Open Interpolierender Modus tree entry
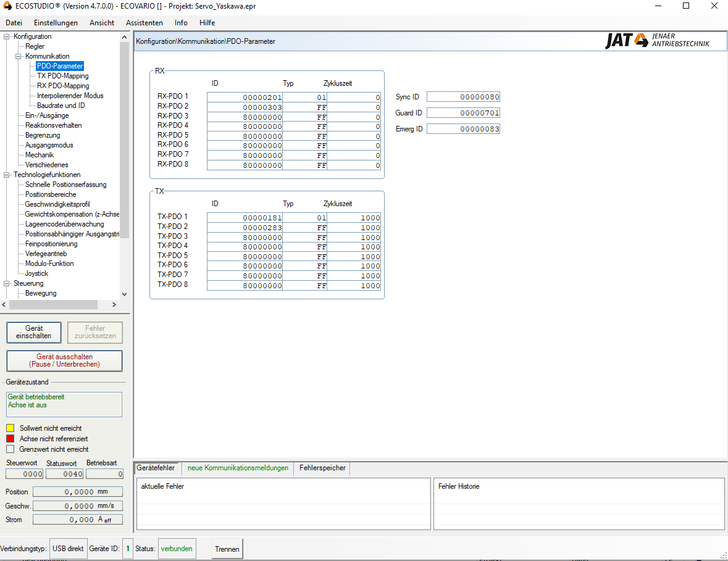728x561 pixels. pyautogui.click(x=70, y=96)
